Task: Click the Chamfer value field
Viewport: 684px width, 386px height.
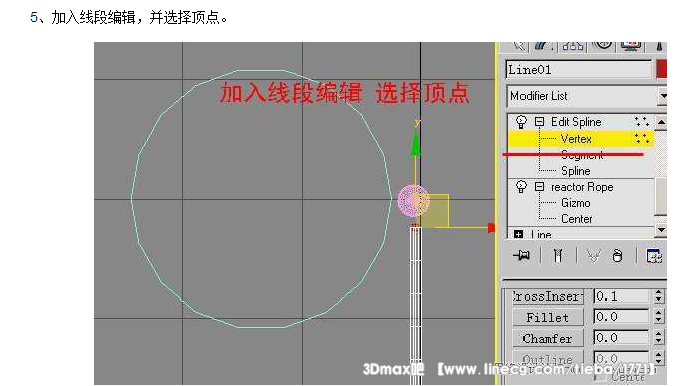Action: tap(621, 338)
